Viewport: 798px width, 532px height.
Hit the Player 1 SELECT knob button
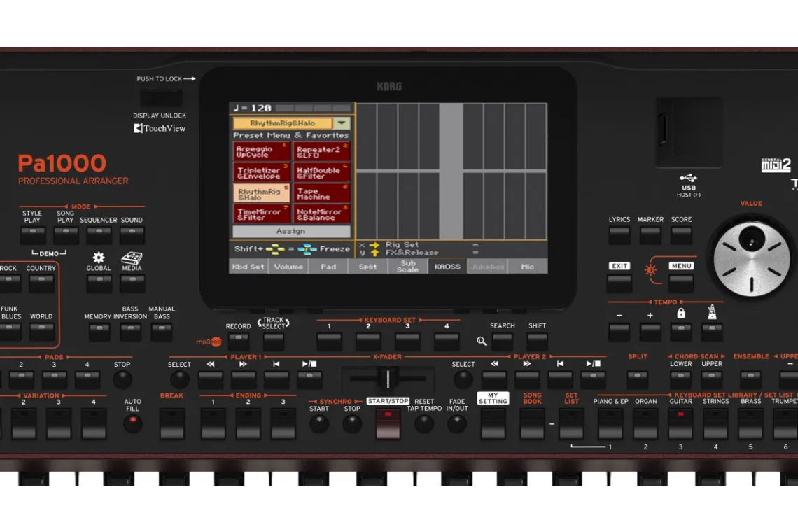tap(179, 380)
